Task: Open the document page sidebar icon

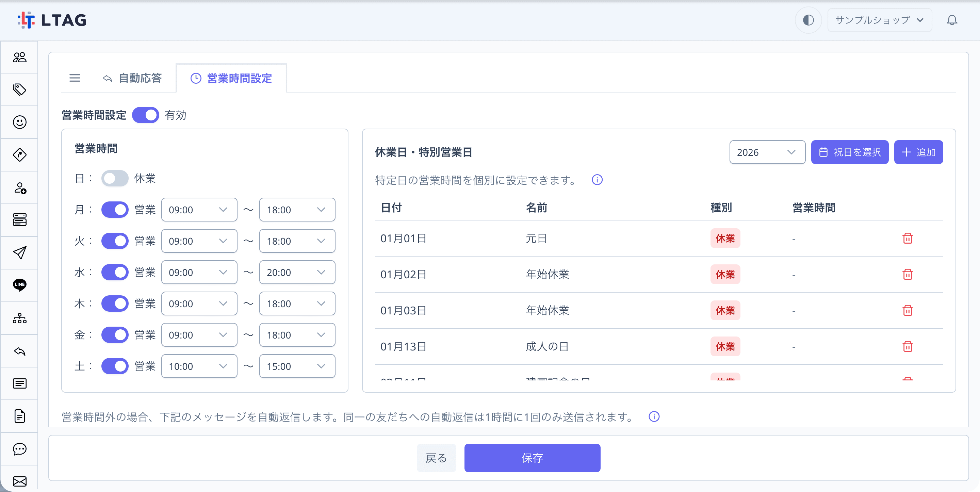Action: pyautogui.click(x=19, y=416)
